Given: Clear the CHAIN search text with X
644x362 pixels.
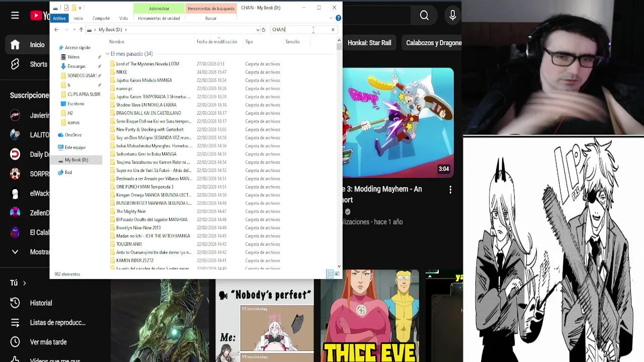Looking at the screenshot, I should 333,30.
